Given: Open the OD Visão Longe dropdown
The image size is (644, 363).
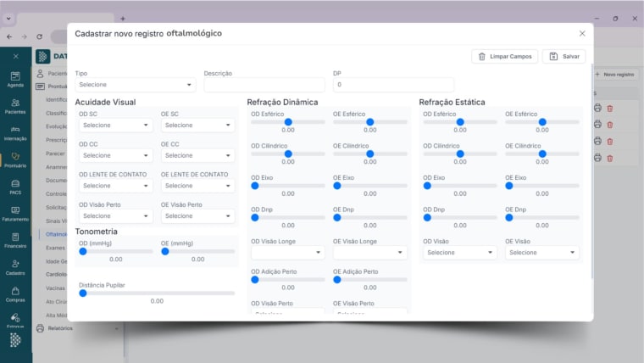Looking at the screenshot, I should 287,253.
